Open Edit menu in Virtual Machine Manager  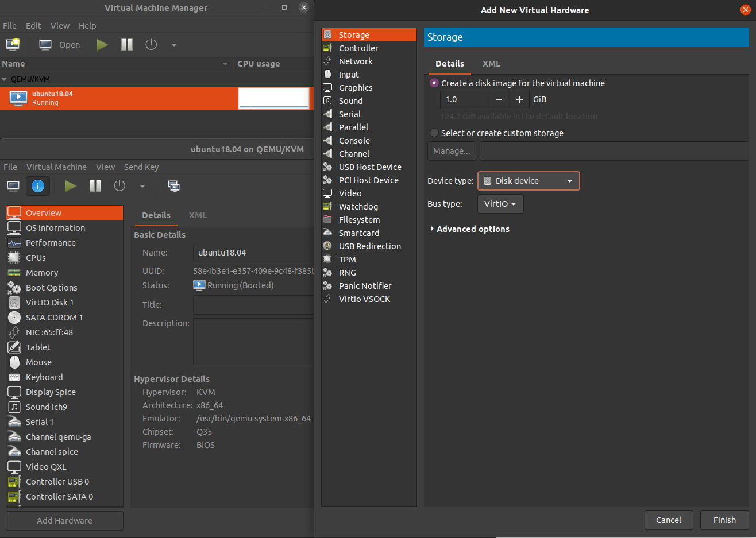pos(33,26)
